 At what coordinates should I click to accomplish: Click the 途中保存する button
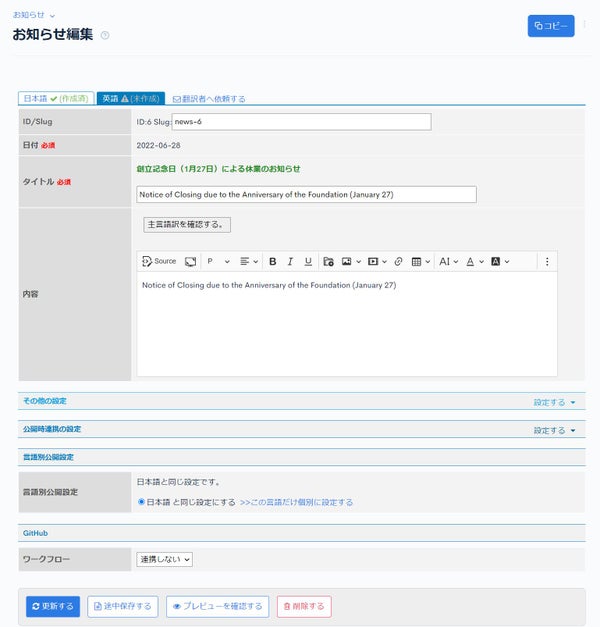click(123, 606)
